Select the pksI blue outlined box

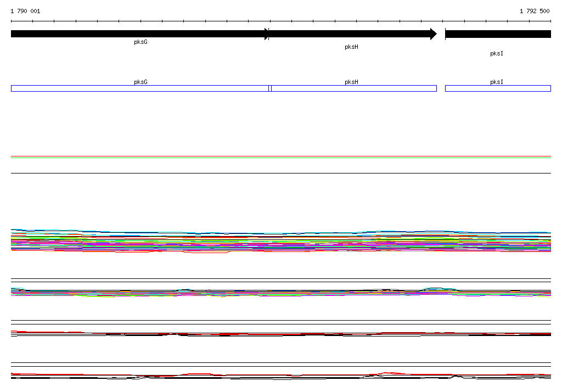[498, 88]
